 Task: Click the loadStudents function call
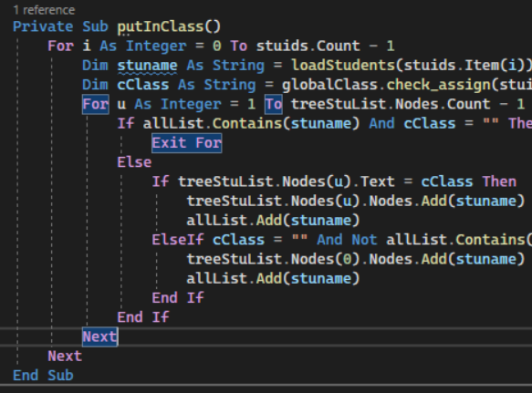(x=343, y=66)
